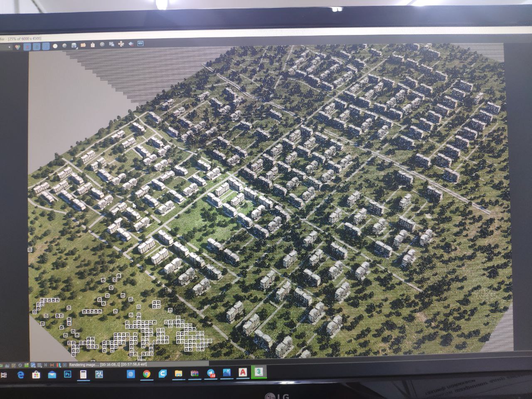Open Microsoft Edge from taskbar
This screenshot has width=532, height=399.
click(21, 374)
